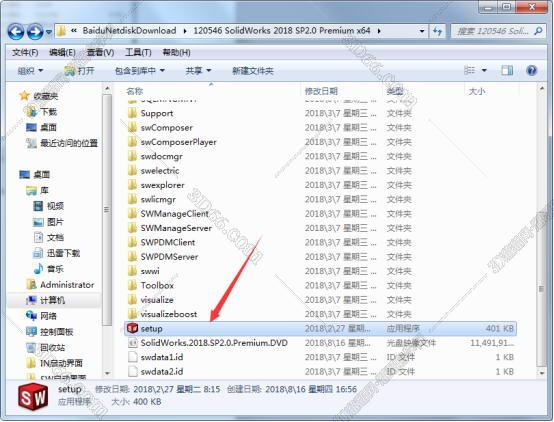Select 文档 library
554x422 pixels.
pos(55,238)
